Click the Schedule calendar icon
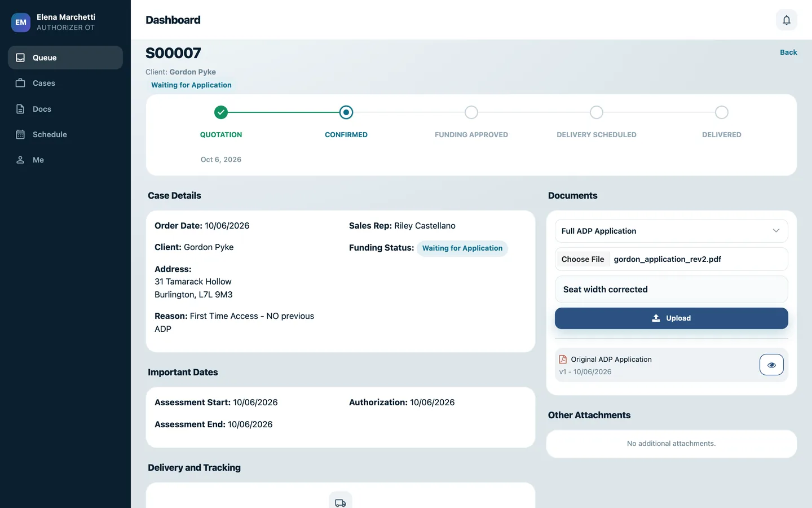This screenshot has height=508, width=812. [x=20, y=134]
